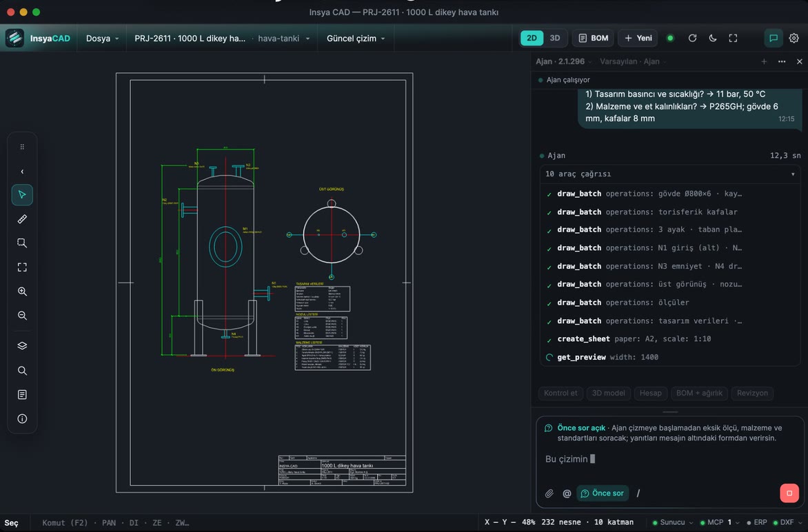Open the BOM view
Viewport: 808px width, 532px height.
(x=593, y=38)
